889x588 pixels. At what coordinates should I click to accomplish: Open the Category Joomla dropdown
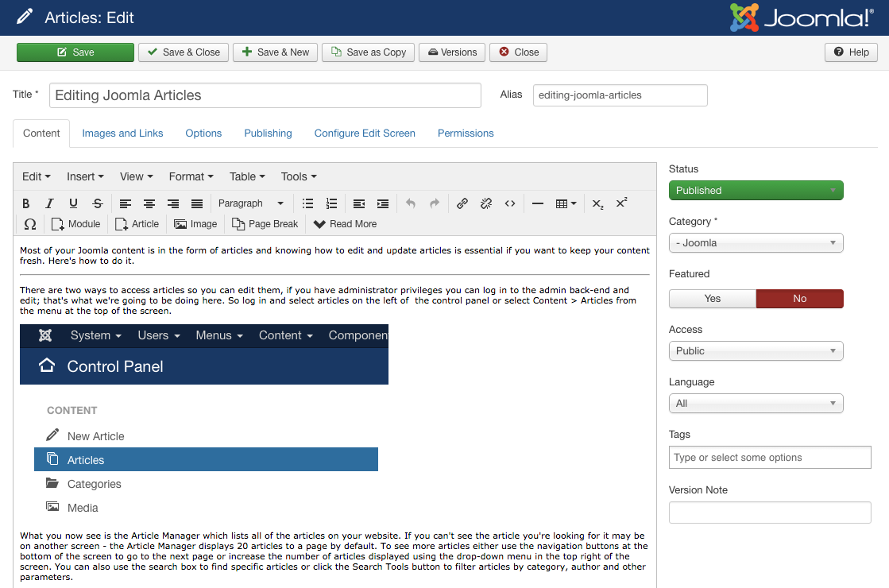756,242
